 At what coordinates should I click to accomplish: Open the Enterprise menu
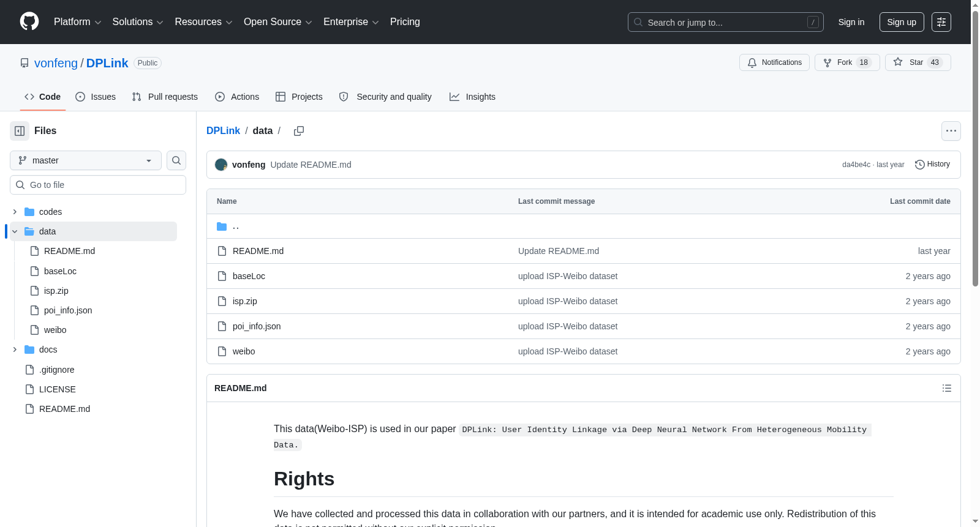pyautogui.click(x=351, y=22)
